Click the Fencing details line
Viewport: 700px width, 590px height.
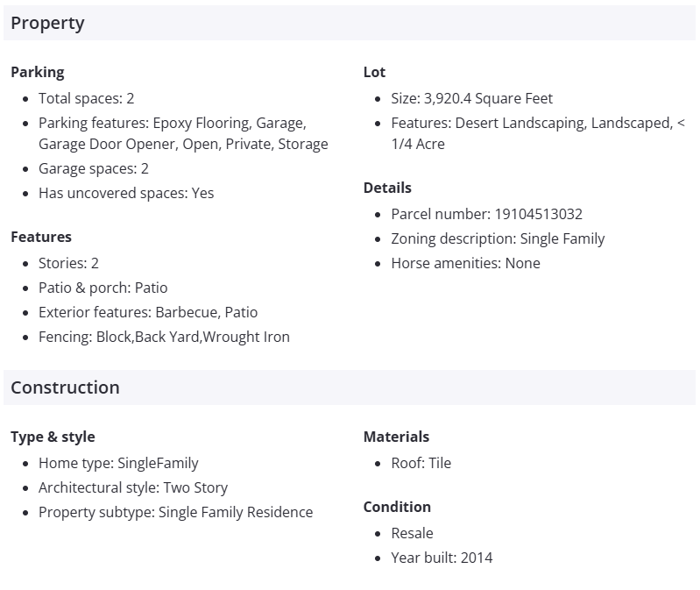[x=164, y=337]
